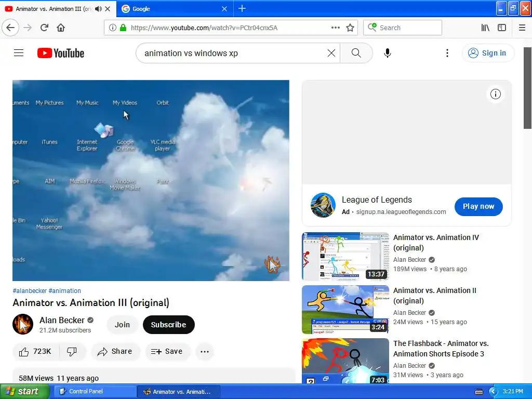Share the video
The width and height of the screenshot is (532, 399).
(x=115, y=352)
